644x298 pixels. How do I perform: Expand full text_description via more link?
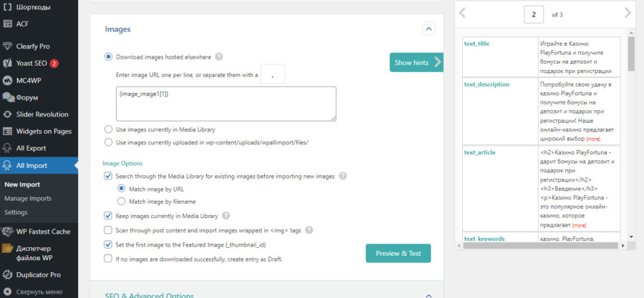point(593,139)
